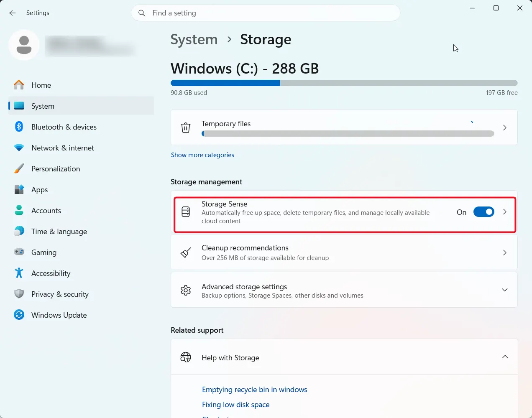Viewport: 532px width, 418px height.
Task: Click the Help with Storage header
Action: click(x=344, y=357)
